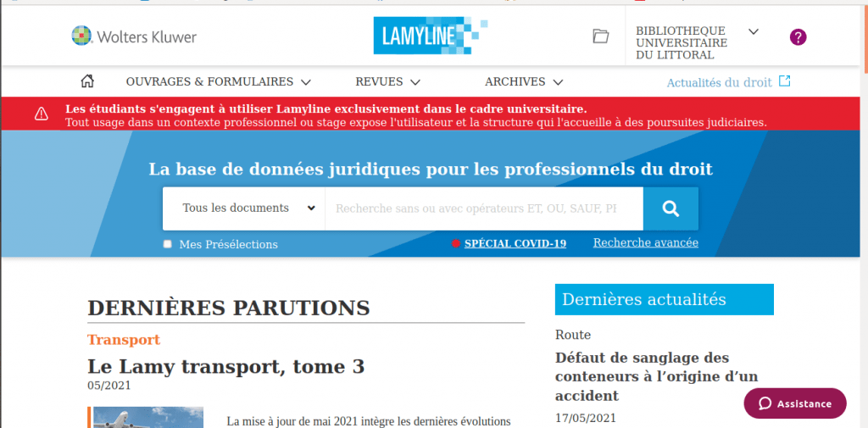Open the Tous les documents dropdown
The width and height of the screenshot is (868, 428).
[x=243, y=208]
